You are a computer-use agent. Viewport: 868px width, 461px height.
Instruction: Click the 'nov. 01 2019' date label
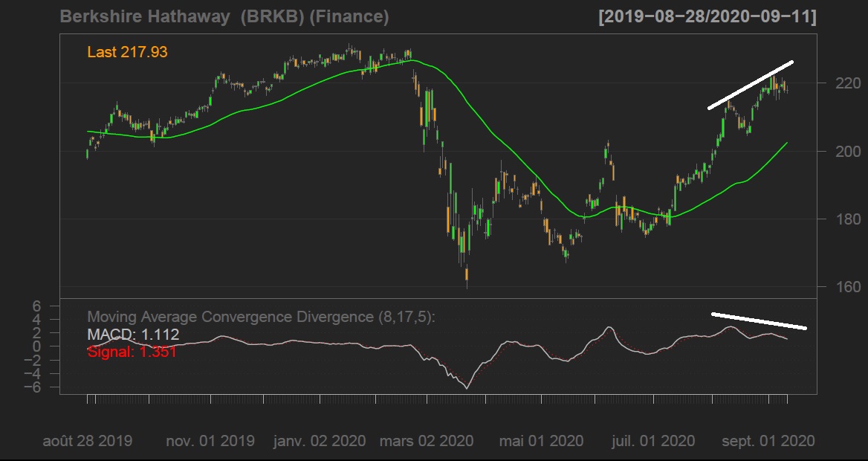tap(210, 441)
